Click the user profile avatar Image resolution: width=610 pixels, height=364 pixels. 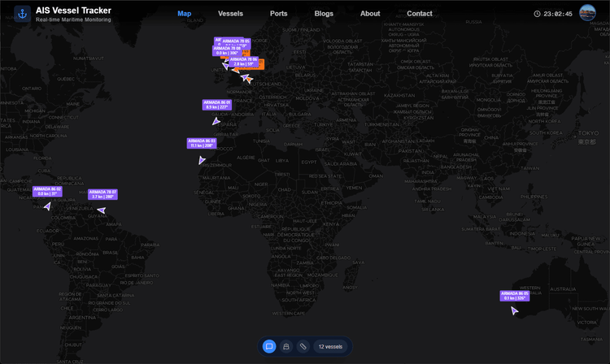point(587,13)
